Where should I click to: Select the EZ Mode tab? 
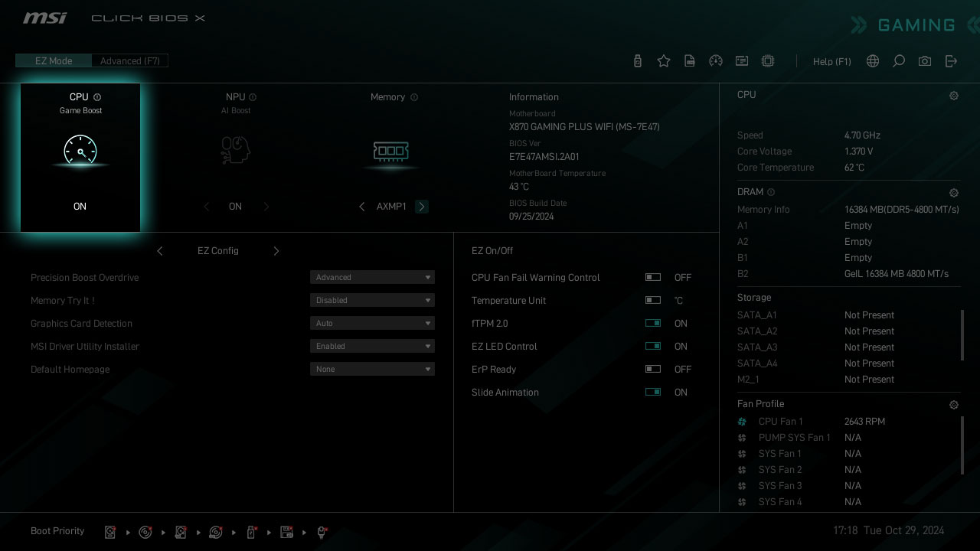(54, 61)
